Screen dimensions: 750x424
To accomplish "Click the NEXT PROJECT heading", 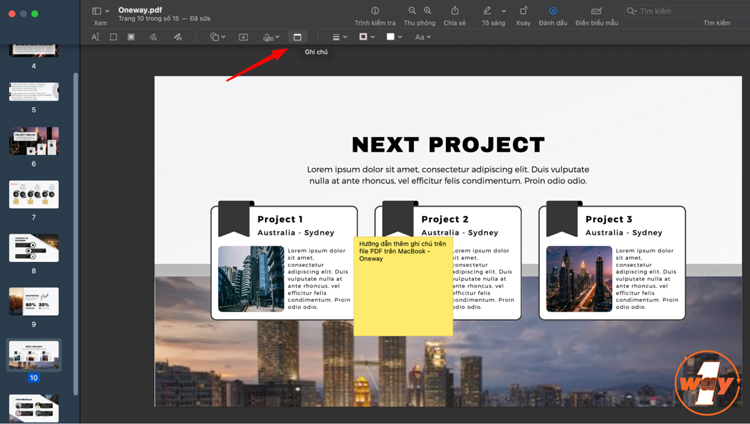I will coord(448,145).
